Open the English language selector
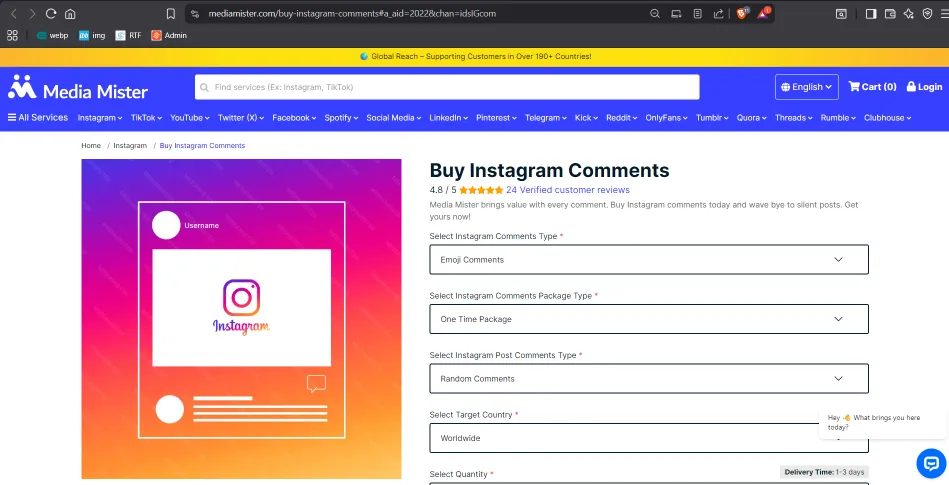Image resolution: width=949 pixels, height=485 pixels. 807,87
